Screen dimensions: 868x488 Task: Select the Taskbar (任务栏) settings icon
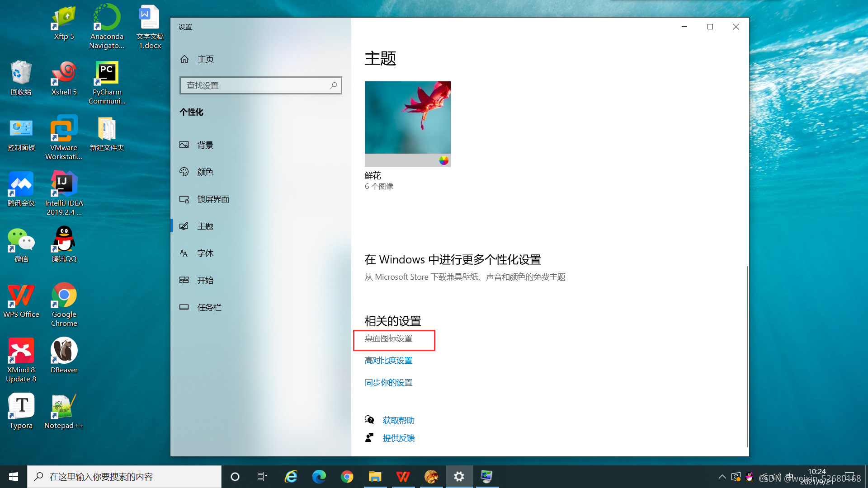point(184,307)
